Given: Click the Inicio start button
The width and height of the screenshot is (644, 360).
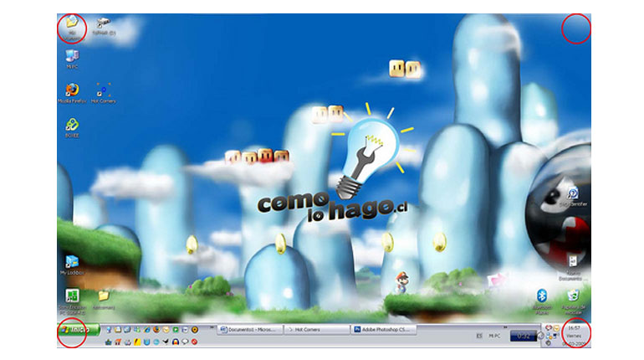Looking at the screenshot, I should coord(79,330).
